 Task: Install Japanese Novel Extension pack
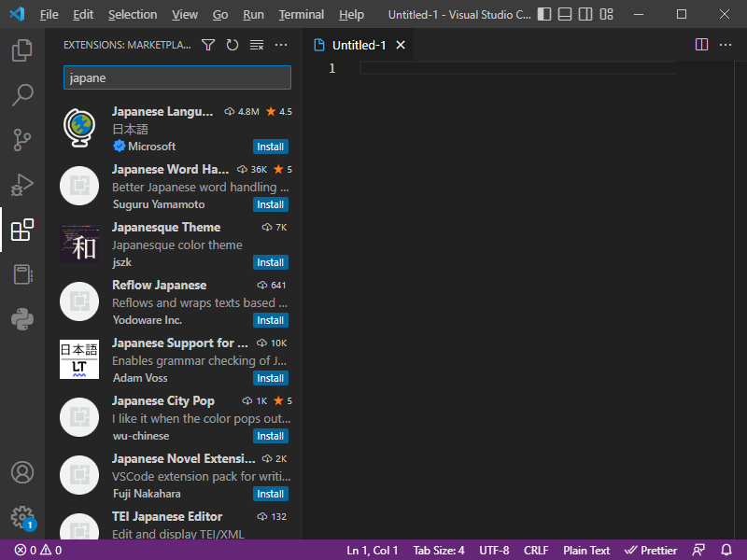270,495
